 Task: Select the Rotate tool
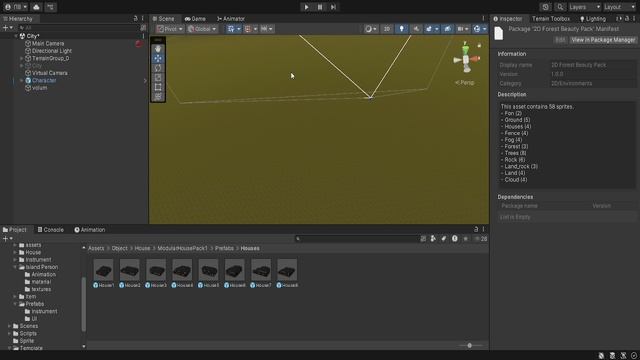(158, 68)
